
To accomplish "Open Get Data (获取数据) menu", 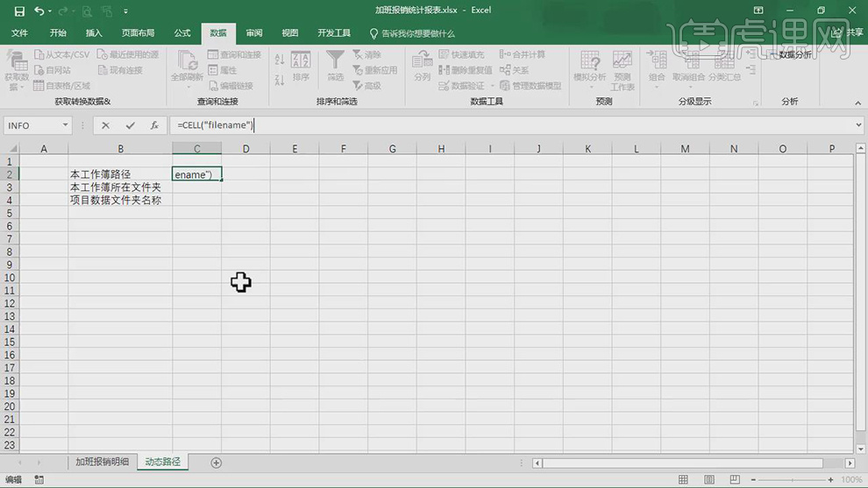I will click(x=17, y=70).
